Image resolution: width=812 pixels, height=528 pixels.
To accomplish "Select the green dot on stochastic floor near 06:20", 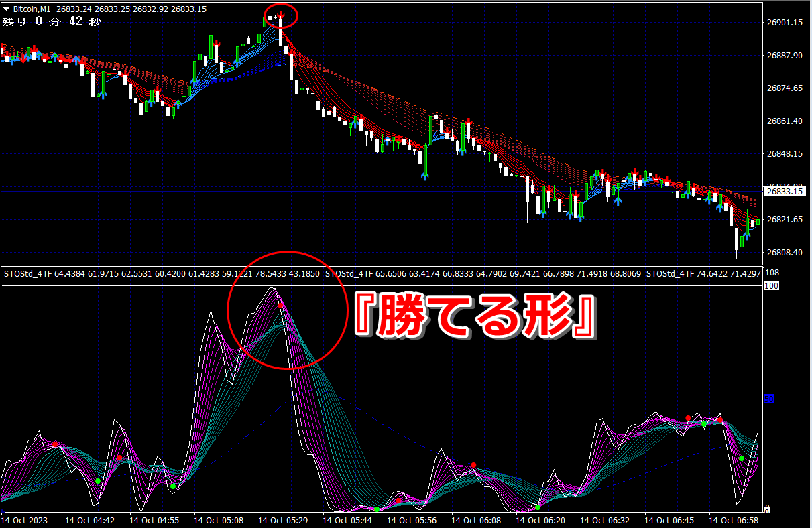I will pyautogui.click(x=538, y=507).
